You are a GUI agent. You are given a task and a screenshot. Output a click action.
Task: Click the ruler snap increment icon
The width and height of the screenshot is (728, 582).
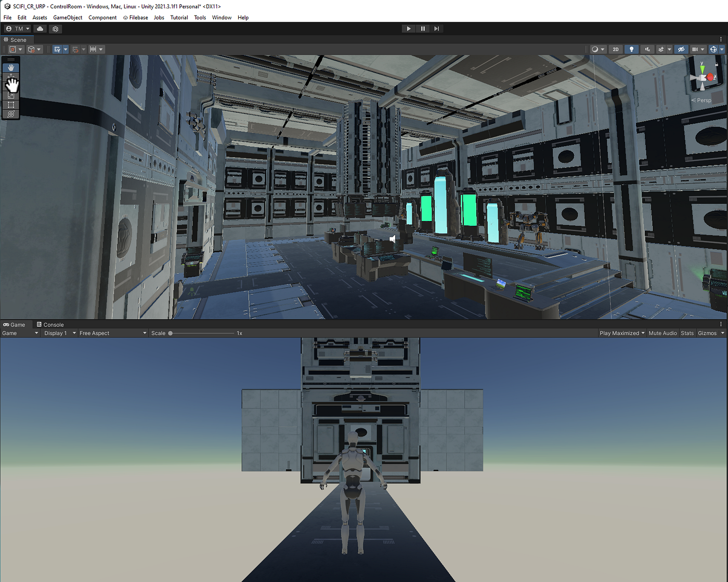pyautogui.click(x=93, y=49)
